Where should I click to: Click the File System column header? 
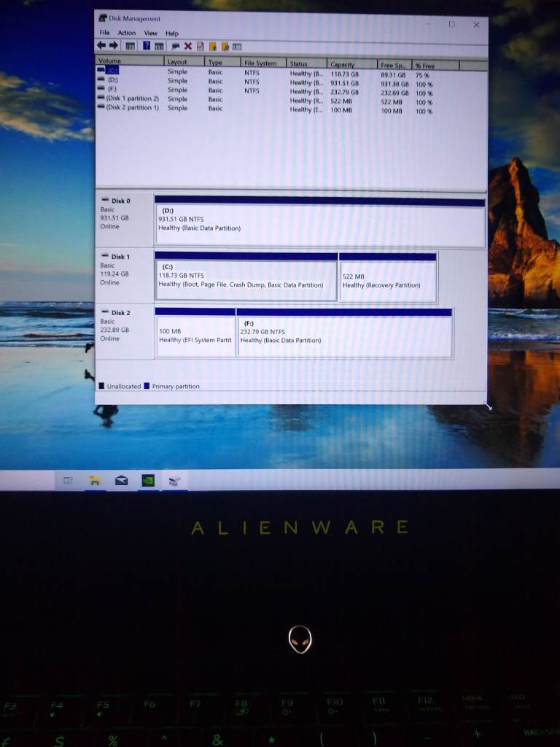pyautogui.click(x=260, y=63)
